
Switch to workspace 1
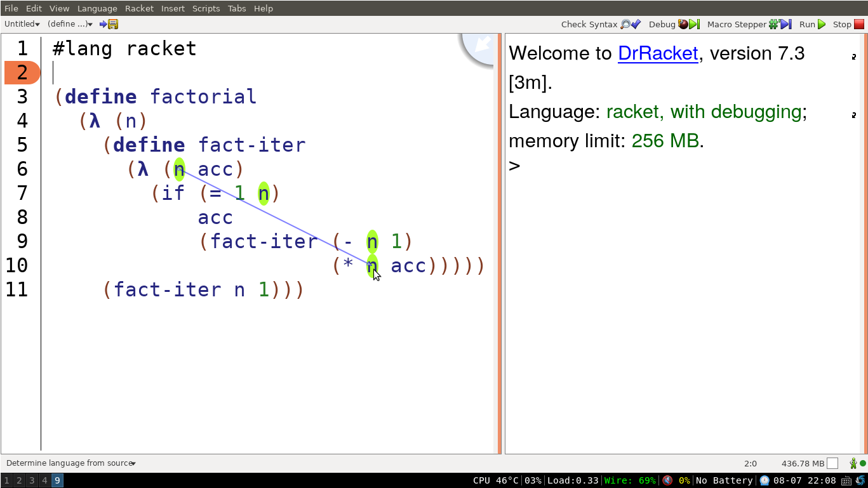tap(7, 480)
